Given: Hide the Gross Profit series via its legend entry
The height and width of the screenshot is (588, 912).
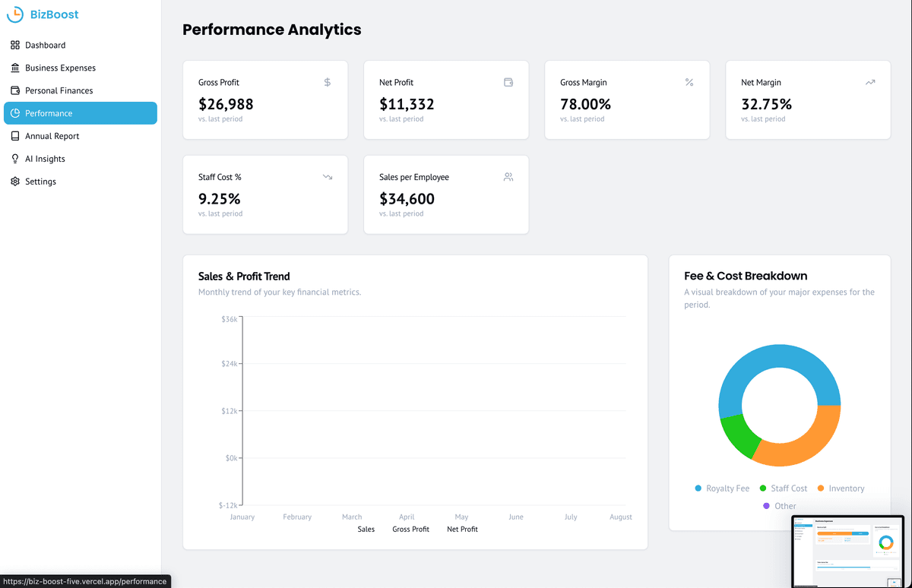Looking at the screenshot, I should coord(410,529).
